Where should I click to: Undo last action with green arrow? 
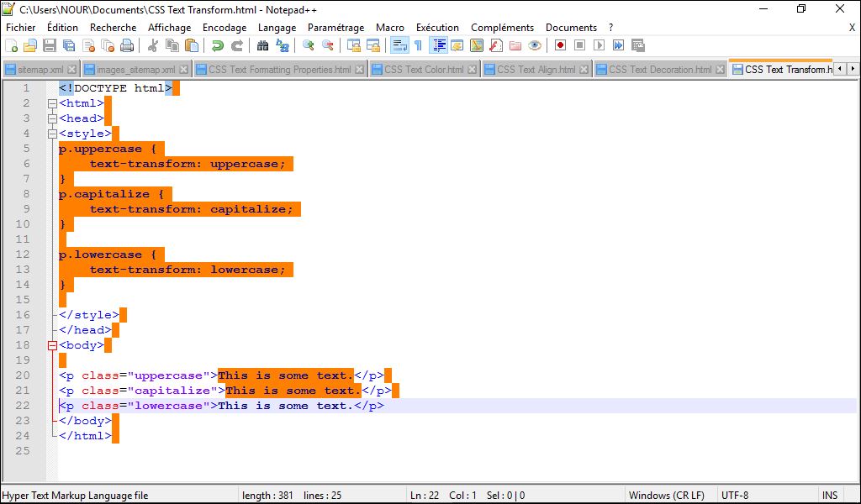click(218, 45)
